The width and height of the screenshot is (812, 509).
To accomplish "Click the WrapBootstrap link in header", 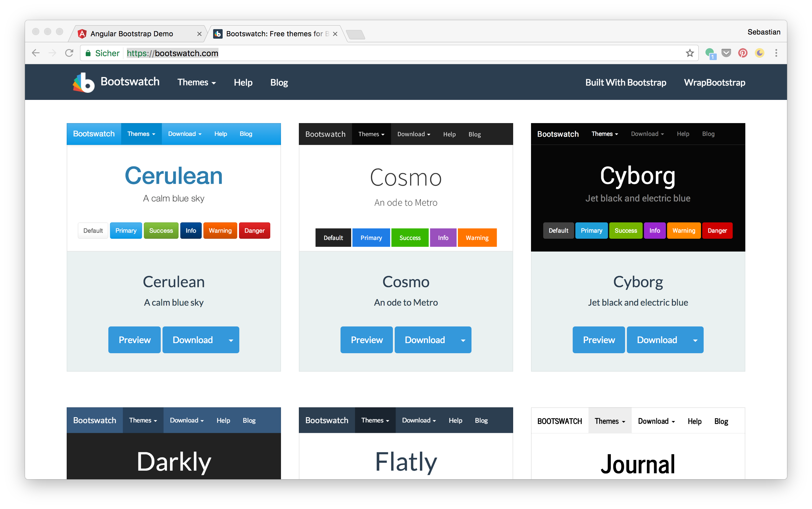I will (x=715, y=82).
